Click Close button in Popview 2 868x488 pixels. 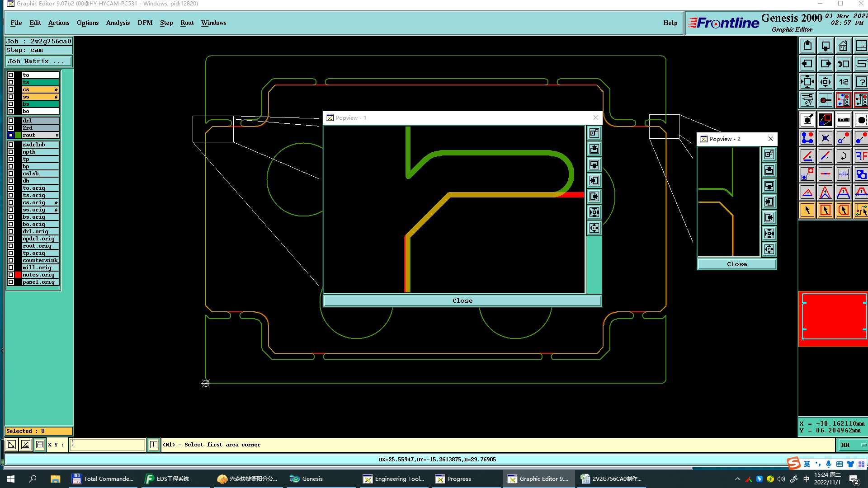click(736, 264)
